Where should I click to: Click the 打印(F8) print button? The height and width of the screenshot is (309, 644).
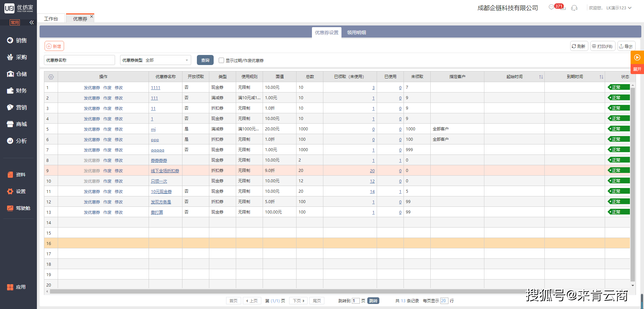click(602, 46)
